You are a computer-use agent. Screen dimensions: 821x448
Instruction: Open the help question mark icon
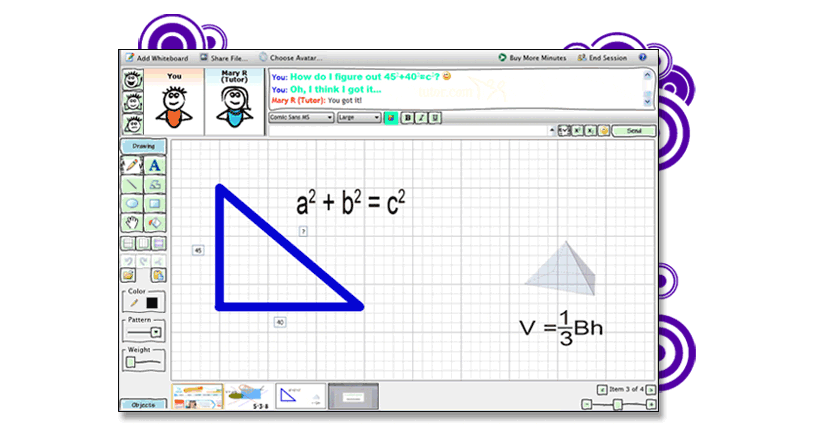pyautogui.click(x=643, y=58)
